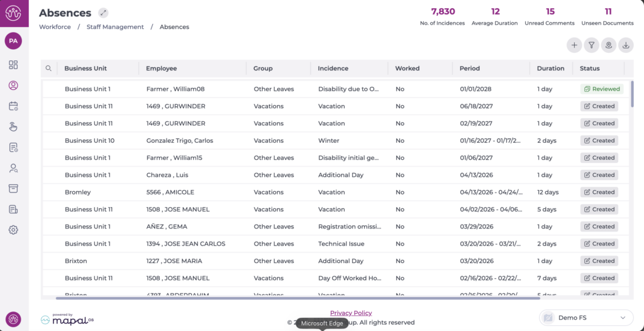644x331 pixels.
Task: Open the dashboard grid icon in sidebar
Action: 13,65
